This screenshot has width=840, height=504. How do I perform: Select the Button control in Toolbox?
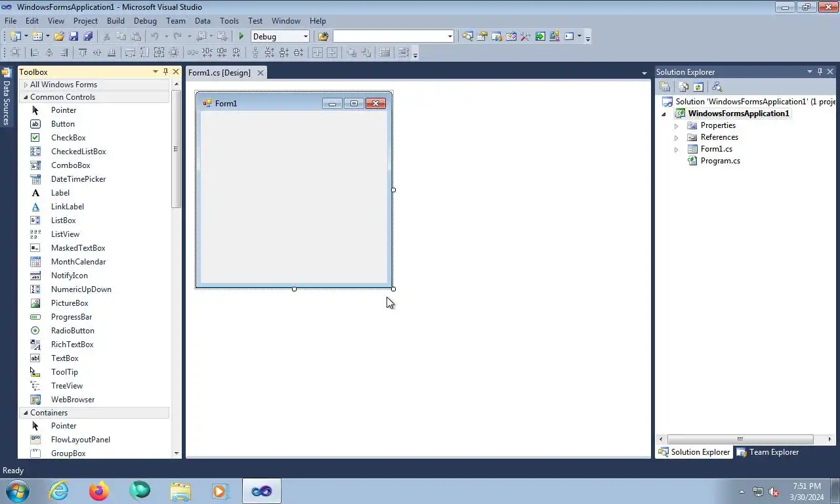[63, 124]
